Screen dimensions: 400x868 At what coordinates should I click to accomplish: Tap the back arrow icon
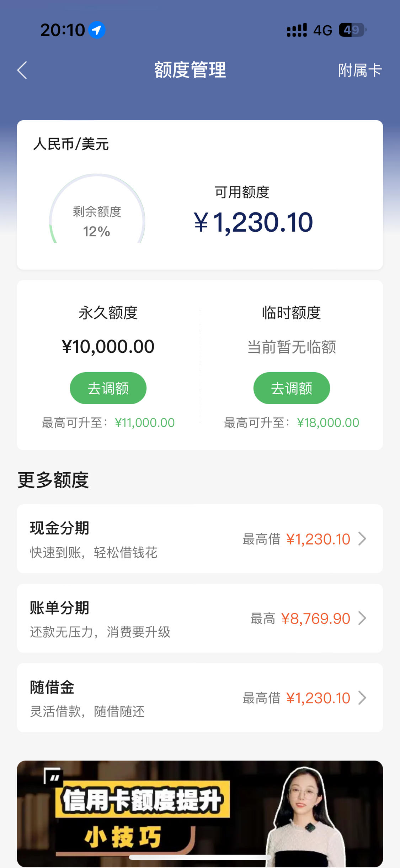coord(22,70)
